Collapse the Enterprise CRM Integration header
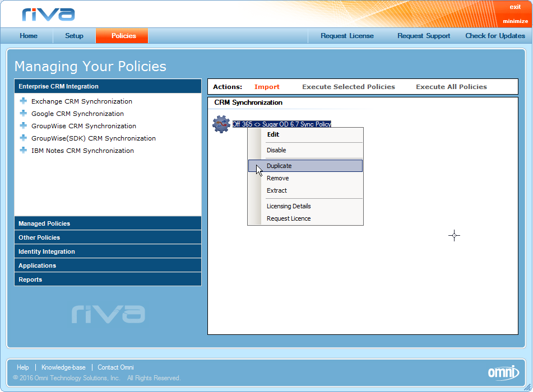The width and height of the screenshot is (533, 392). click(x=108, y=86)
